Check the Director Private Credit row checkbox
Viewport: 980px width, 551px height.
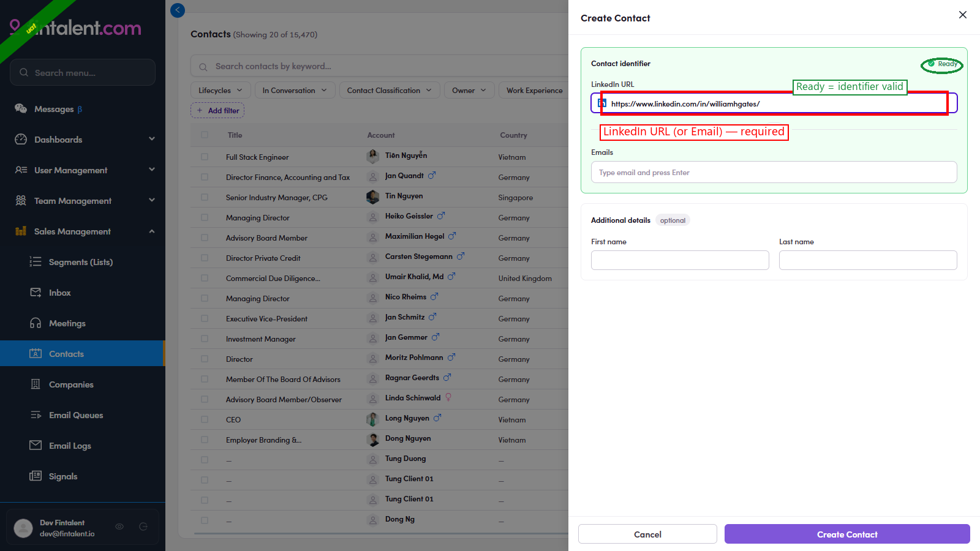click(x=205, y=258)
